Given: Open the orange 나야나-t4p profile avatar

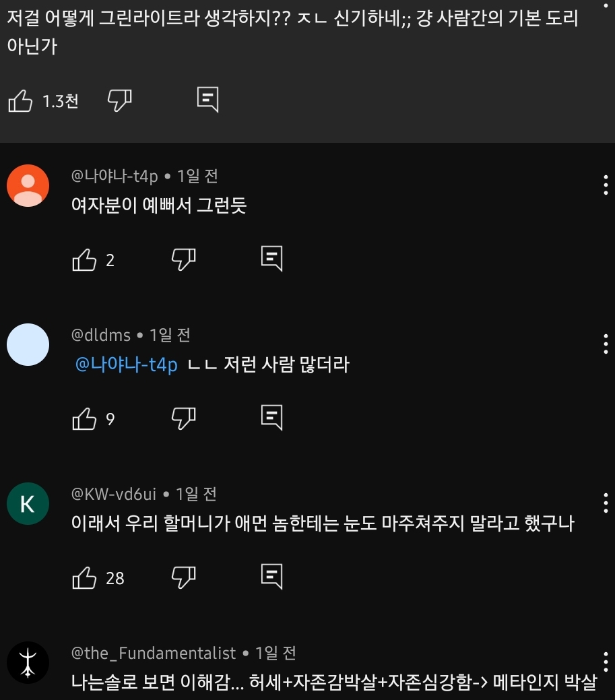Looking at the screenshot, I should click(28, 185).
